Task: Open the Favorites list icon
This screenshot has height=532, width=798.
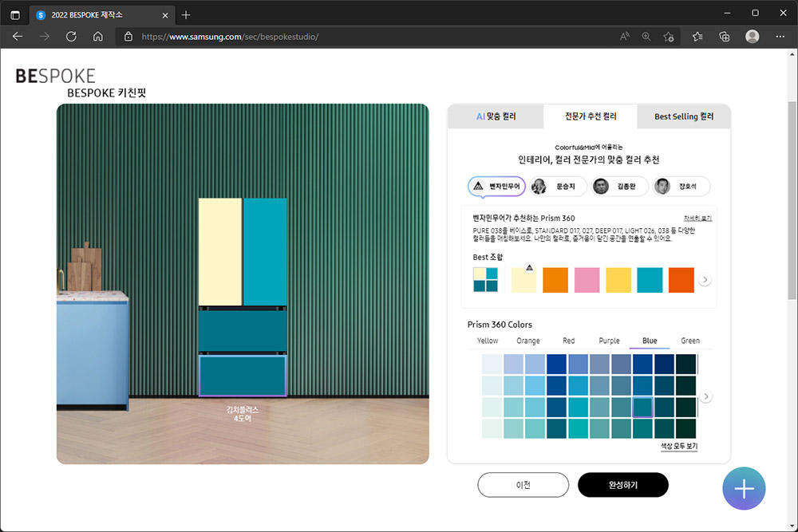Action: [x=697, y=37]
